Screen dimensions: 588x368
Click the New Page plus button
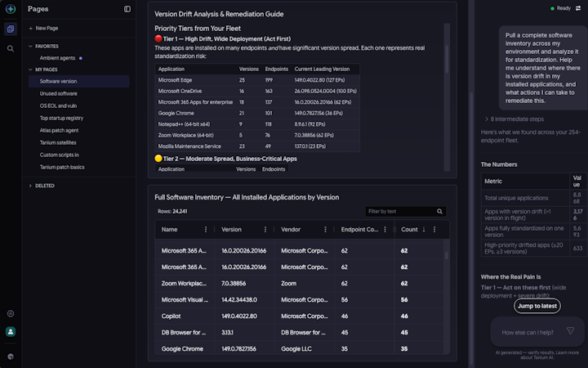pos(43,28)
